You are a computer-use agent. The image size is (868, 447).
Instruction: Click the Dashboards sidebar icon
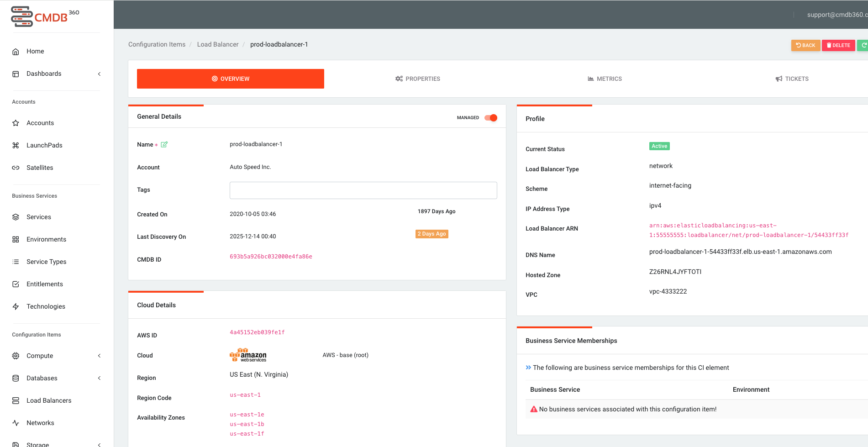tap(16, 74)
